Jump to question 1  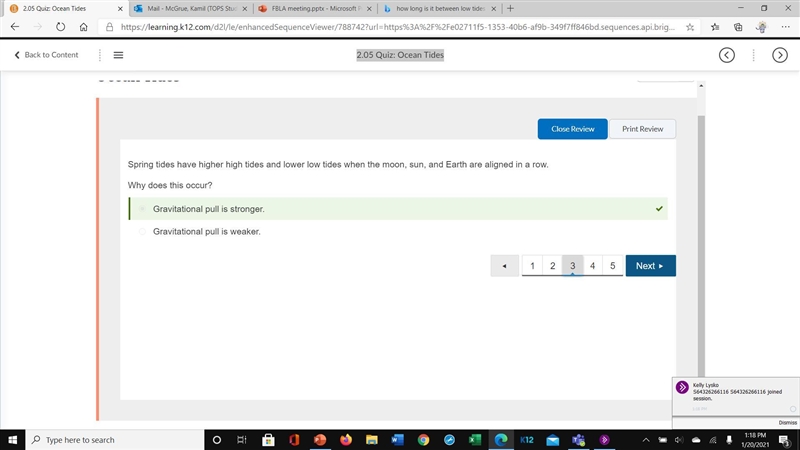(532, 266)
